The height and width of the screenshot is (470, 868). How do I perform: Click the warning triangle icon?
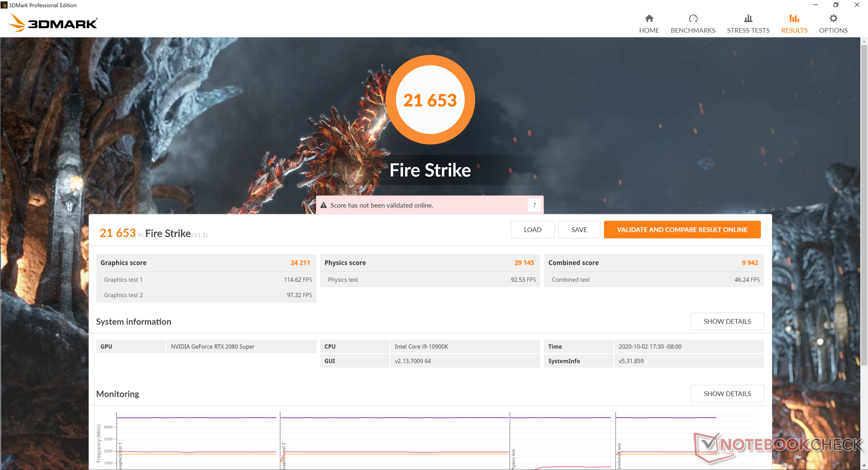click(324, 205)
